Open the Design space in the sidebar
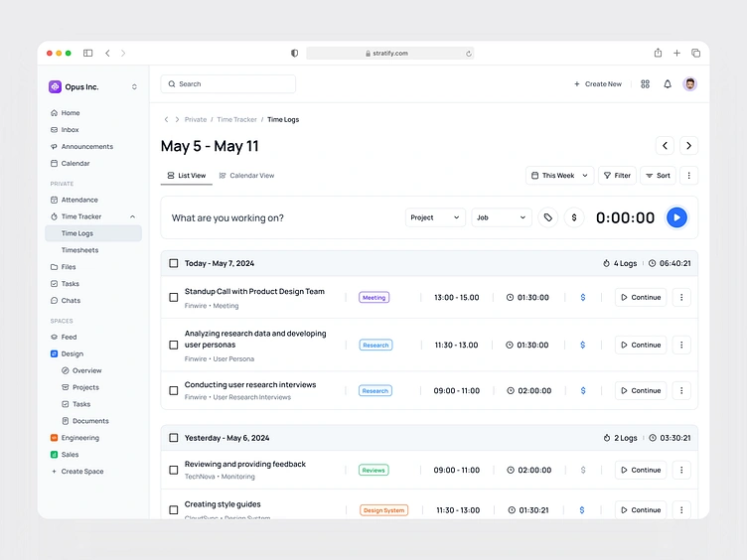 point(72,353)
